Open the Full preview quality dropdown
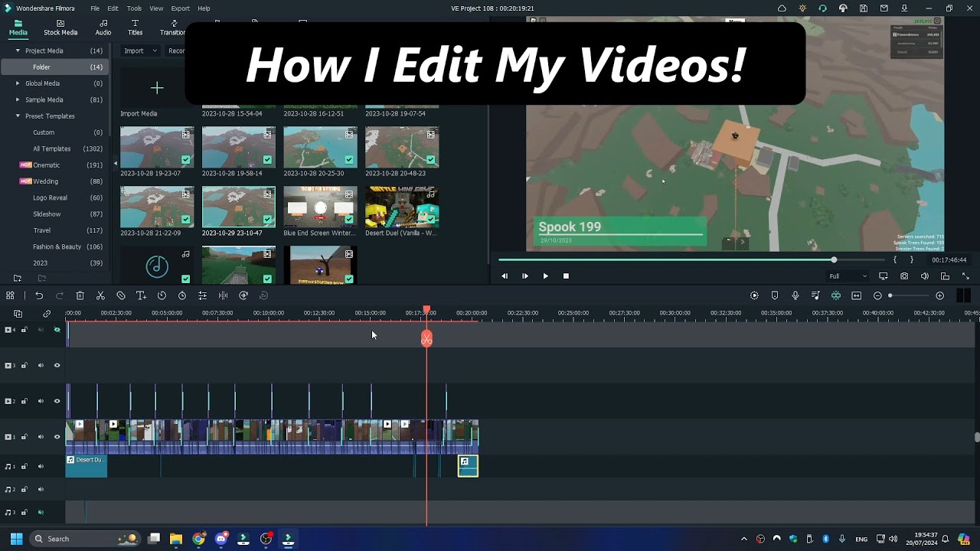 coord(848,276)
